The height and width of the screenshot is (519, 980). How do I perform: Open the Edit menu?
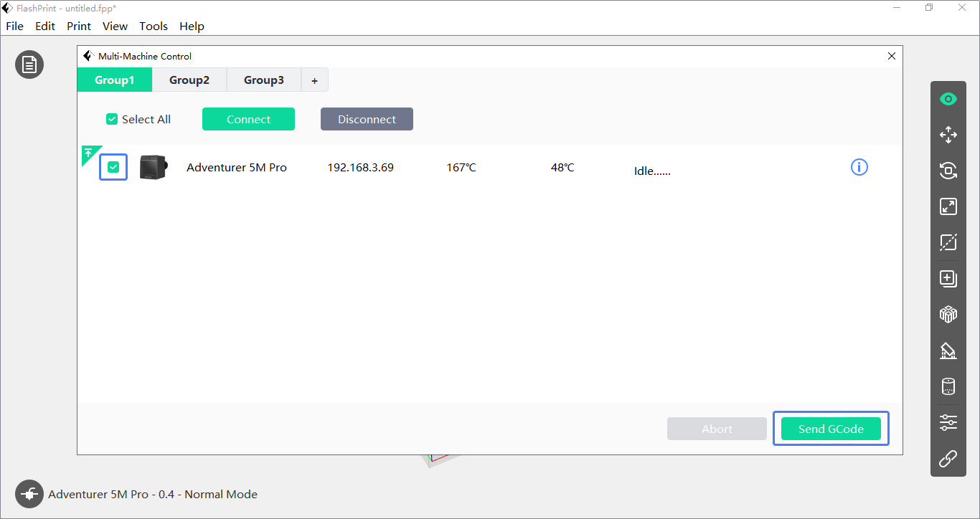pos(45,26)
